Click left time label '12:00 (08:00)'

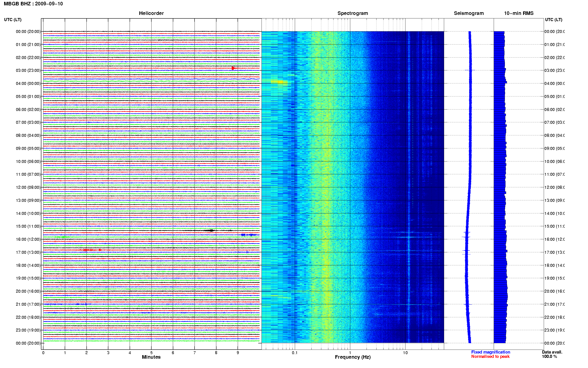28,187
